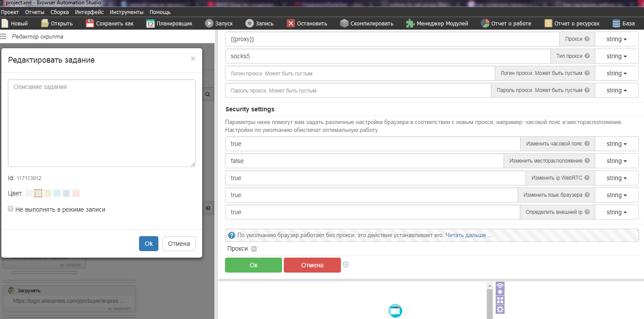Show help for Определить внешний ip
The height and width of the screenshot is (319, 644).
(x=587, y=212)
